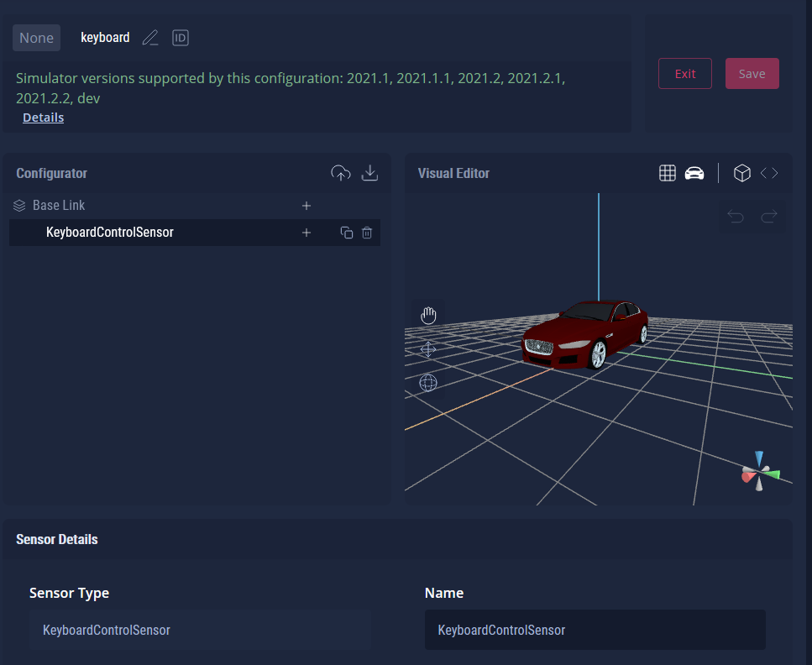Image resolution: width=812 pixels, height=665 pixels.
Task: Click the supported simulator versions text
Action: tap(291, 88)
